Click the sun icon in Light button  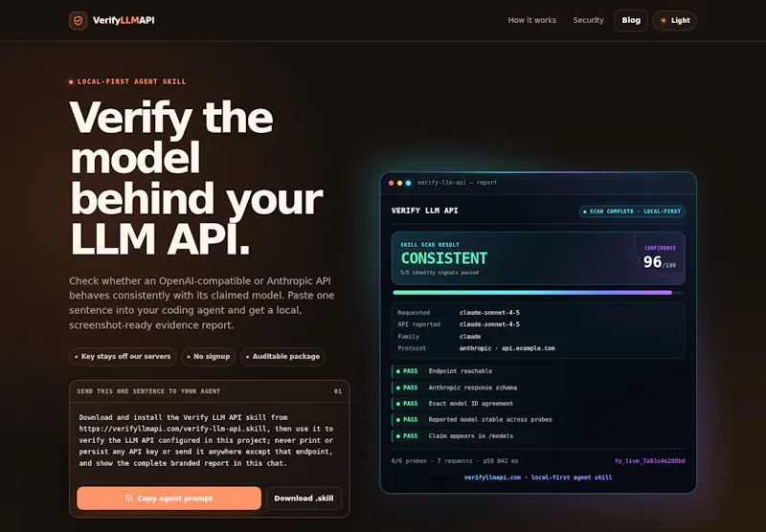(663, 20)
